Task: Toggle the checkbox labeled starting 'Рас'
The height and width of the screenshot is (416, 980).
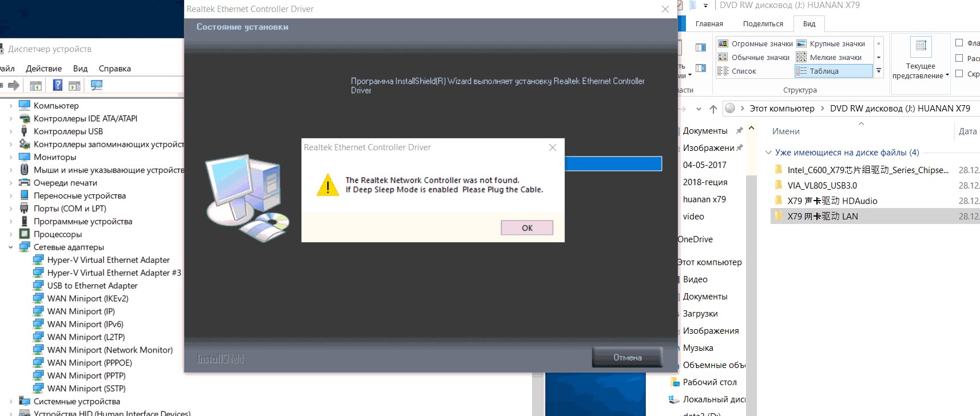Action: [x=959, y=58]
